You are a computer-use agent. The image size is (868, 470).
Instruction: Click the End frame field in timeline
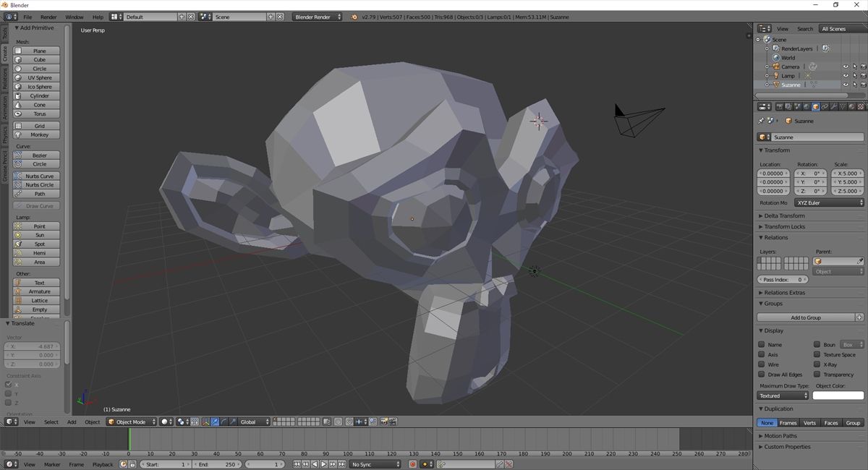pos(217,464)
